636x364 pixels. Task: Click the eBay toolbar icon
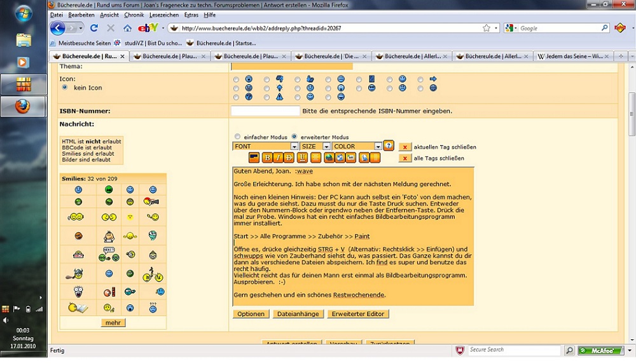pos(148,28)
